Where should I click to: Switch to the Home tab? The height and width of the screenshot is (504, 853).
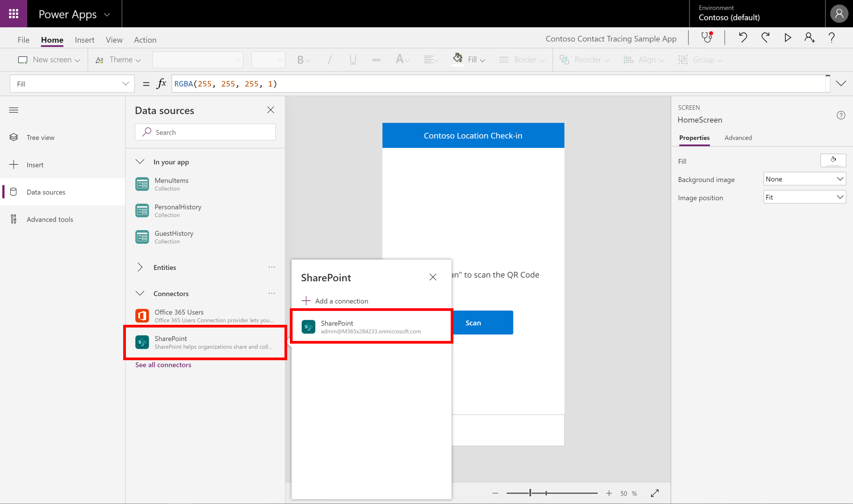tap(52, 39)
